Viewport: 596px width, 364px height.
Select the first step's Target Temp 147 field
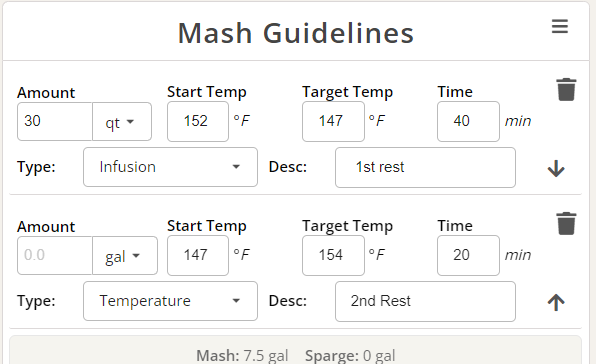tap(333, 122)
